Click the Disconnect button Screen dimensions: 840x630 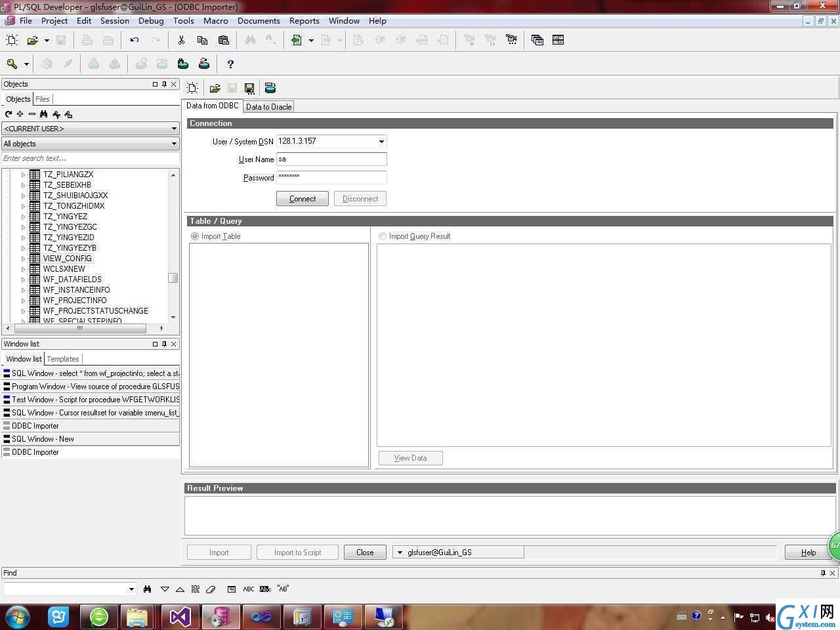click(360, 199)
